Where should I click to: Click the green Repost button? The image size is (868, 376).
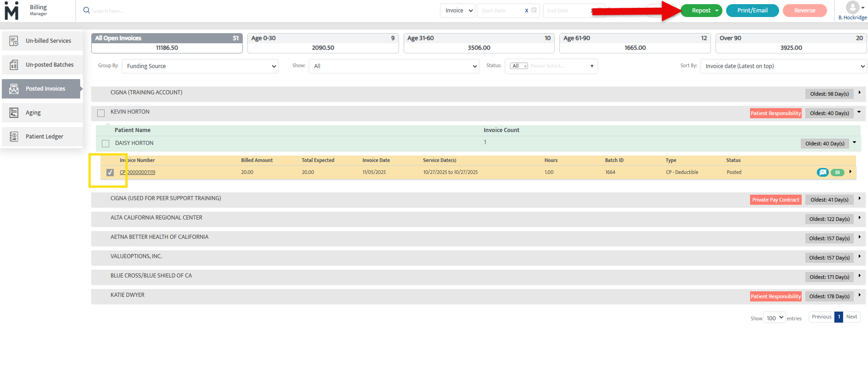click(701, 11)
